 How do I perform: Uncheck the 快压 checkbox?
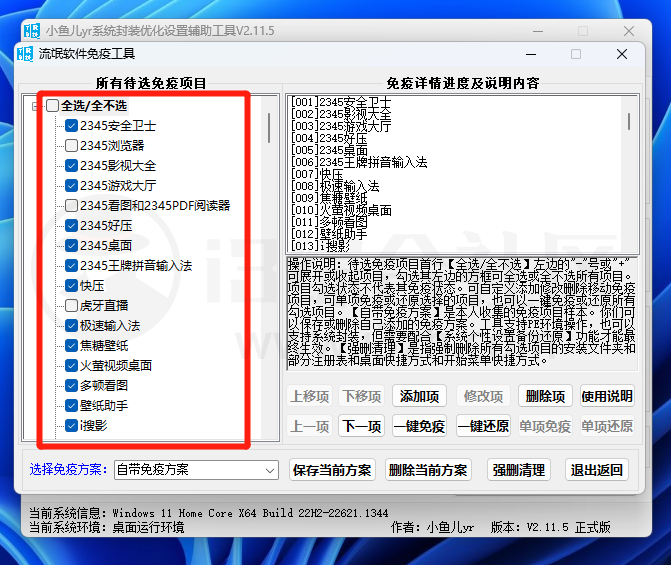(x=71, y=285)
